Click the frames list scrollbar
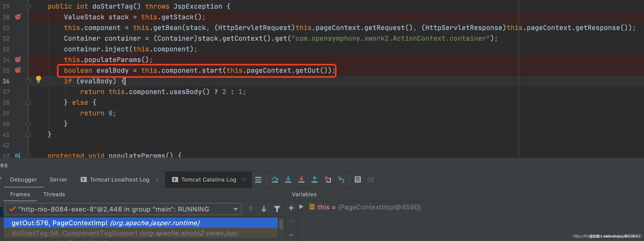Image resolution: width=644 pixels, height=241 pixels. (281, 224)
